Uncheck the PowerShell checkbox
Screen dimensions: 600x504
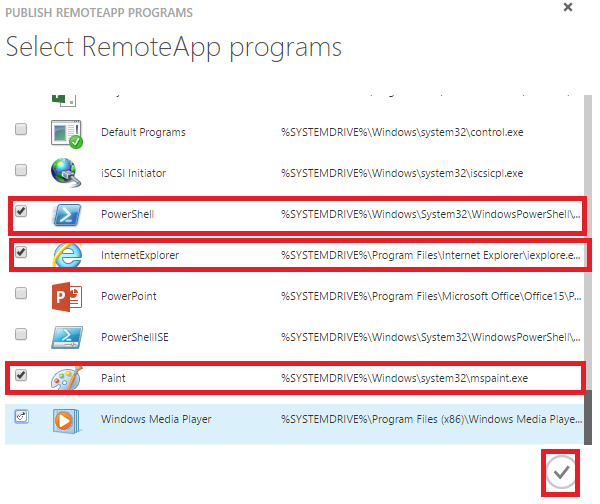coord(21,211)
